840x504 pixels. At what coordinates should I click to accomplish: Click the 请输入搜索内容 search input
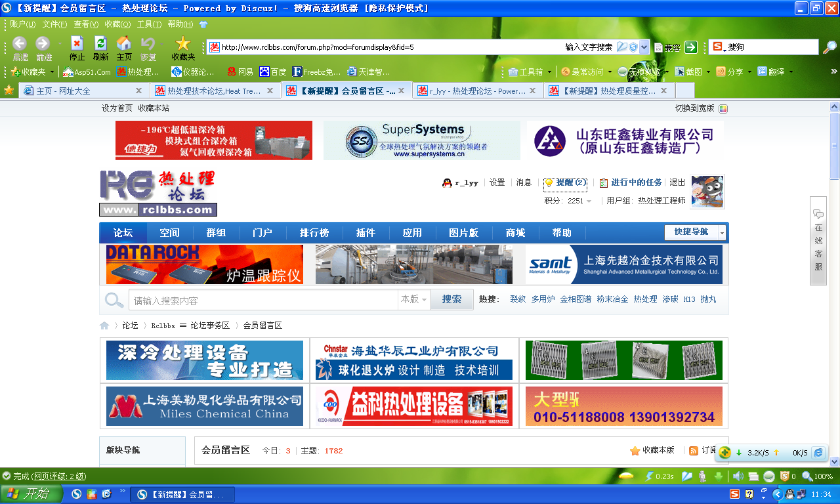pyautogui.click(x=263, y=300)
